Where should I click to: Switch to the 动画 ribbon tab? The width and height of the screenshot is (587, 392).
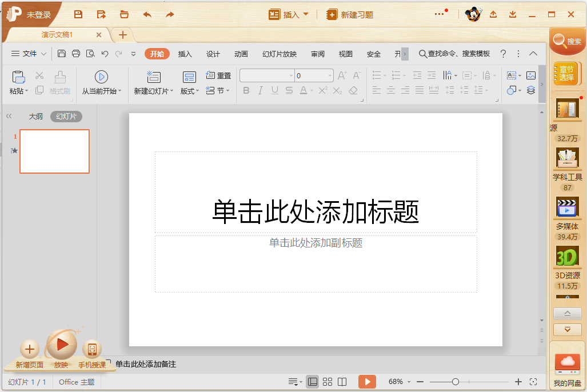(x=241, y=54)
